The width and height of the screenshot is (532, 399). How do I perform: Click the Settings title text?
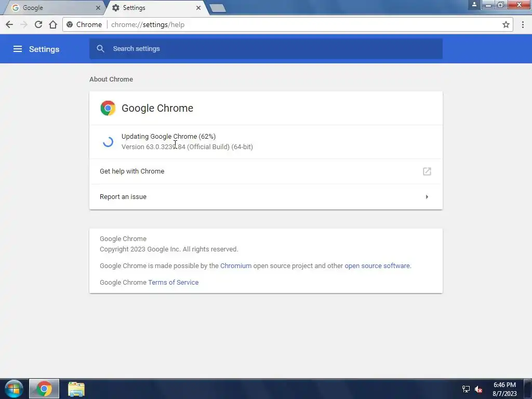pos(44,49)
